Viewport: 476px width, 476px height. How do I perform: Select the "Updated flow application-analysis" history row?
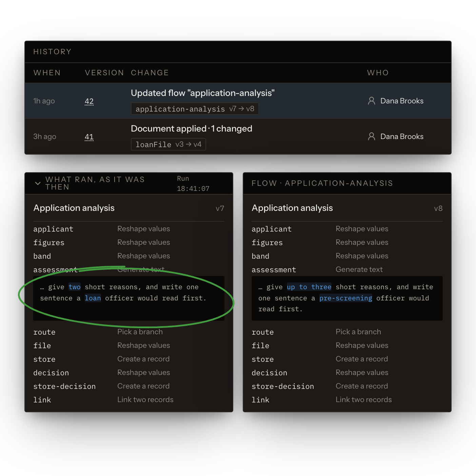(x=238, y=101)
